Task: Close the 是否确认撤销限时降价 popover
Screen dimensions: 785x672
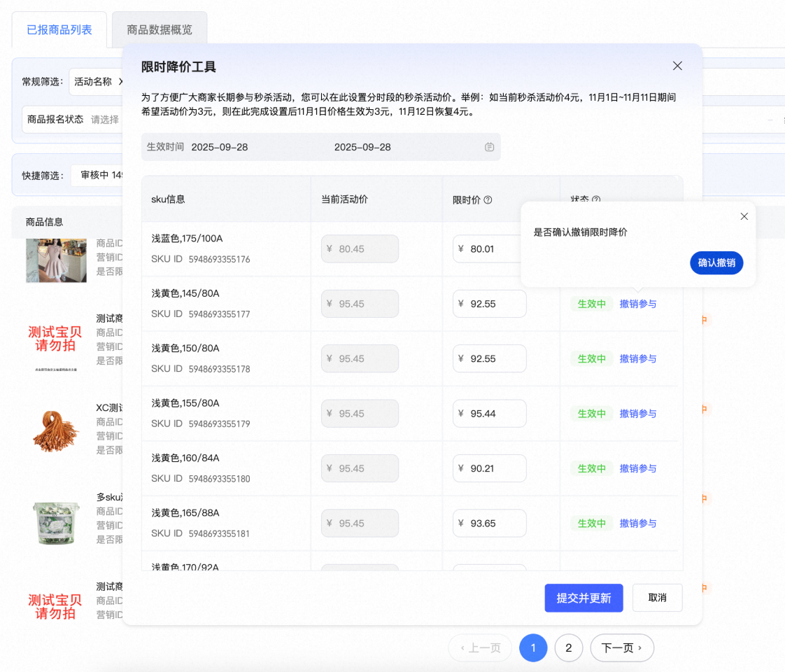Action: pyautogui.click(x=744, y=216)
